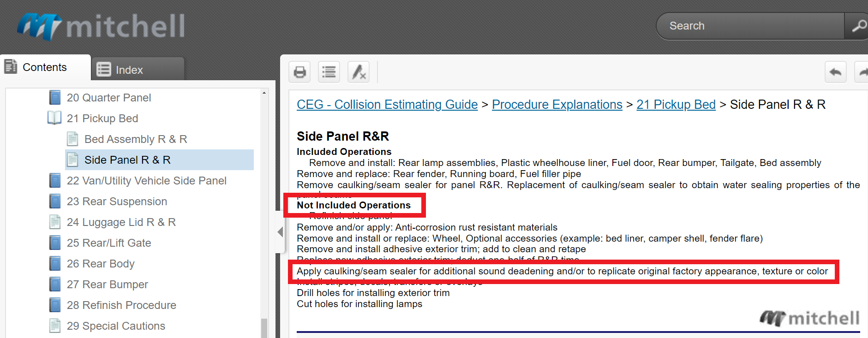This screenshot has height=338, width=868.
Task: Click the forward arrow navigation button
Action: (x=862, y=72)
